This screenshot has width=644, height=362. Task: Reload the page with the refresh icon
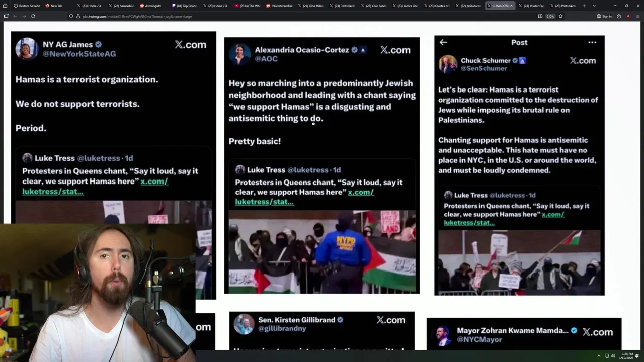click(x=33, y=16)
